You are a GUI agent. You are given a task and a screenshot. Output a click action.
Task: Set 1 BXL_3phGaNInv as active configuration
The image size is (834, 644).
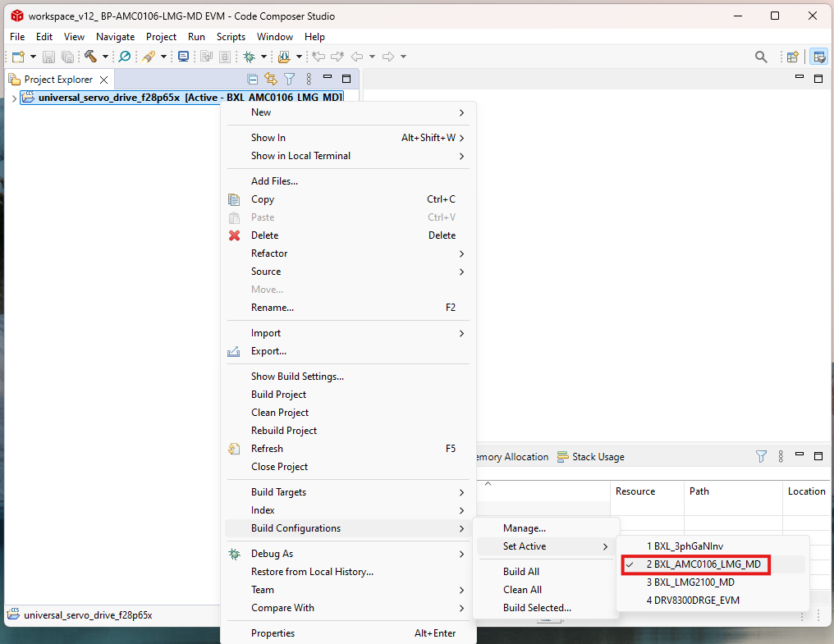click(685, 546)
